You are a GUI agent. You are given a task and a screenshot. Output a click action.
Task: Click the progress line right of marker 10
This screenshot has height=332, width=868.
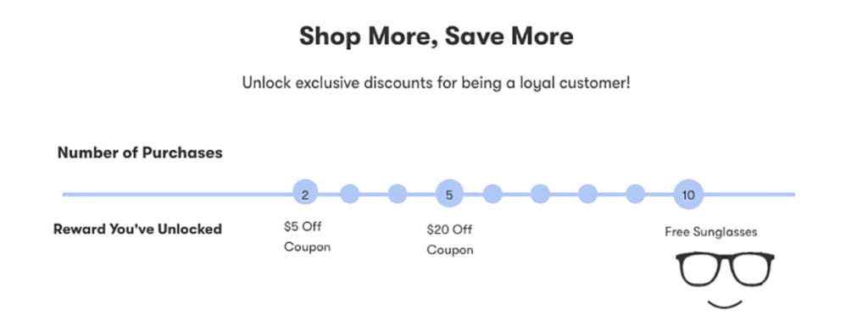749,195
